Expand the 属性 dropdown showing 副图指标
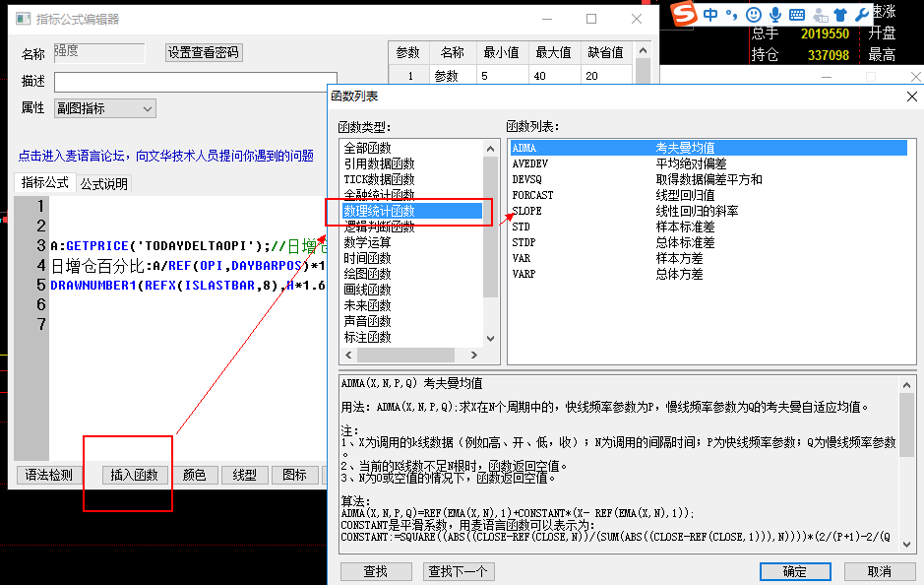Screen dimensions: 924x585 (105, 108)
